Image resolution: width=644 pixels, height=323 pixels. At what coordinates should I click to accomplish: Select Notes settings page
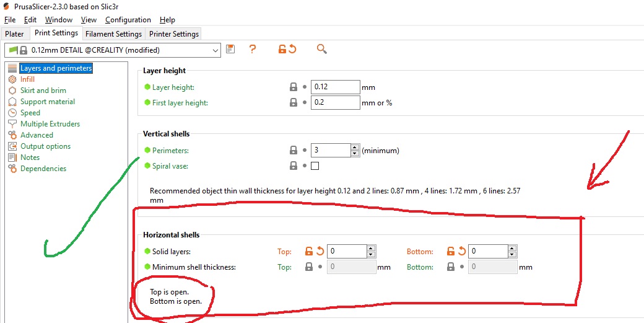click(x=30, y=157)
